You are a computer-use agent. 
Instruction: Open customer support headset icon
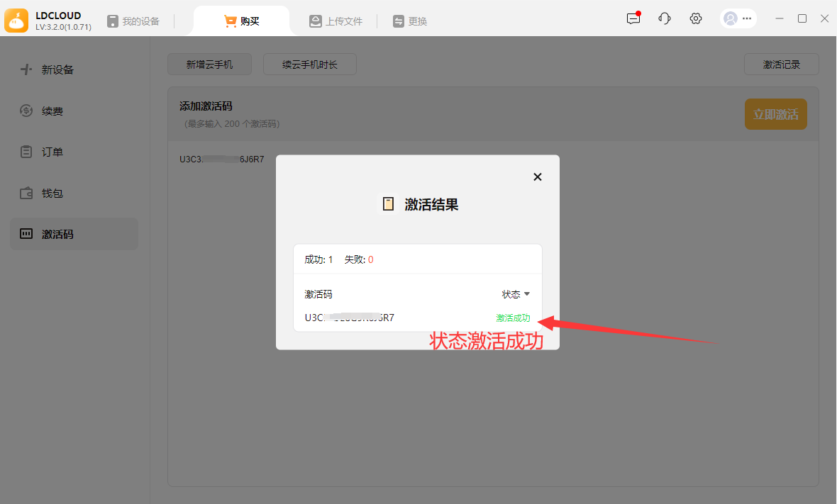pos(665,19)
